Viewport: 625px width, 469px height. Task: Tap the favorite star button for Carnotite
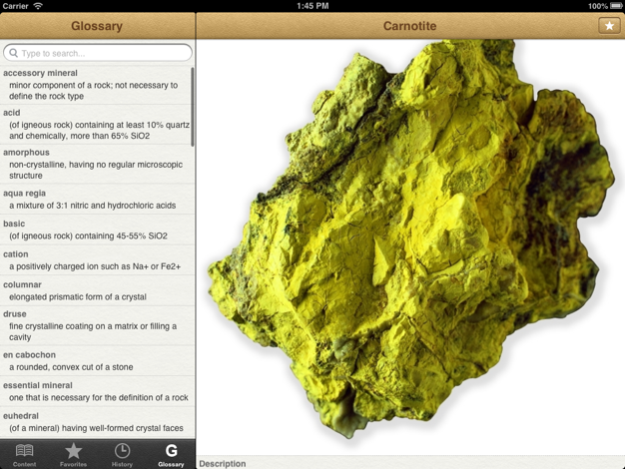609,26
